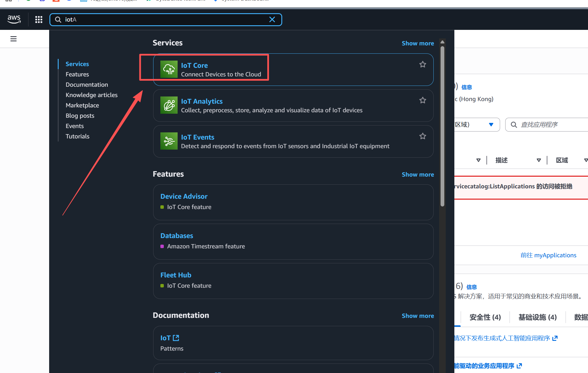Viewport: 588px width, 373px height.
Task: Click the IoT Events service icon
Action: click(x=169, y=141)
